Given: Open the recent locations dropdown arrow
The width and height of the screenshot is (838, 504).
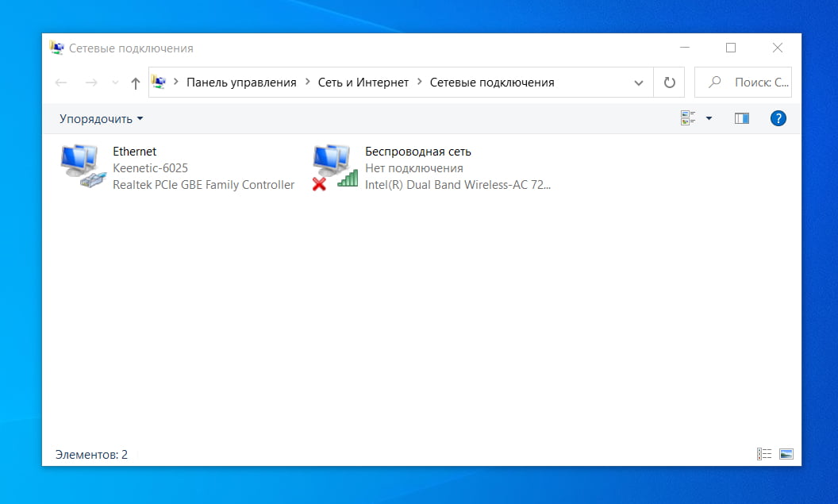Looking at the screenshot, I should 115,83.
